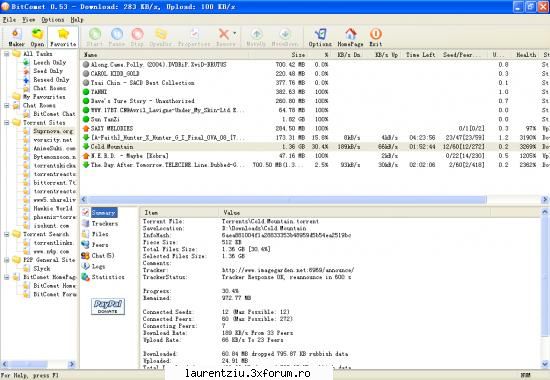Select the Along Came Polly torrent row
Viewport: 550px width, 380px height.
(x=315, y=65)
